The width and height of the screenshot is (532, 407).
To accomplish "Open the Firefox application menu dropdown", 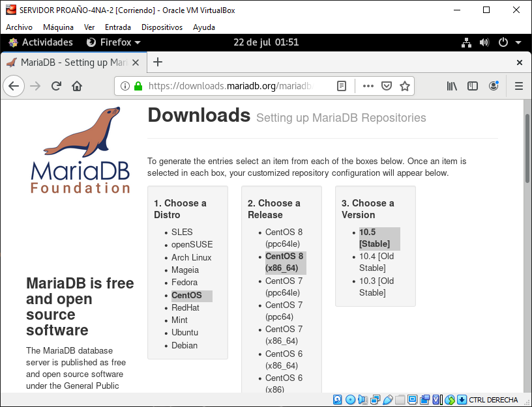I will (113, 42).
